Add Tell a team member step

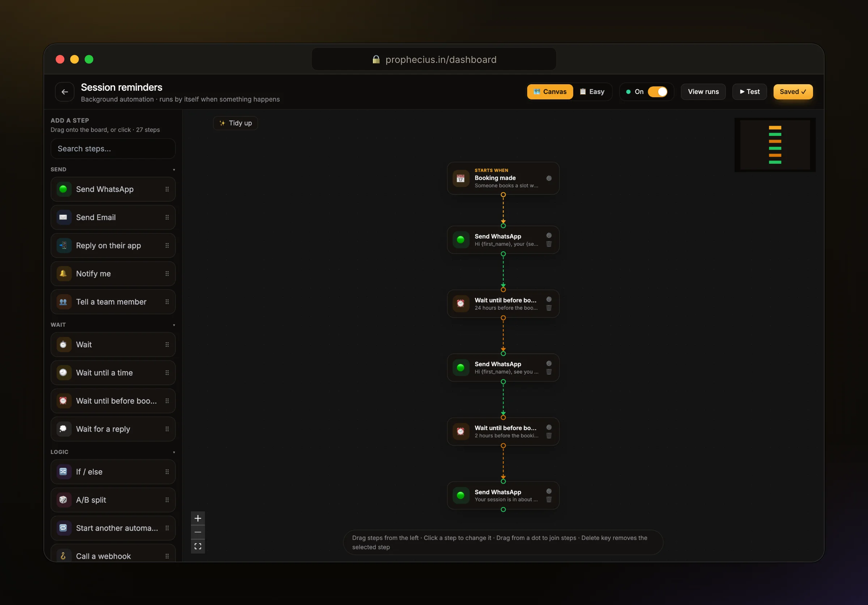pyautogui.click(x=113, y=302)
